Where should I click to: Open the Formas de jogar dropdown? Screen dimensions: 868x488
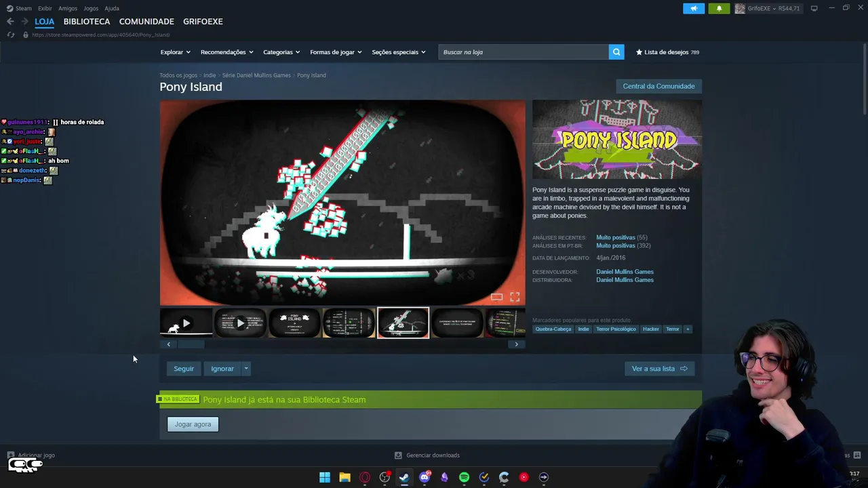[336, 52]
